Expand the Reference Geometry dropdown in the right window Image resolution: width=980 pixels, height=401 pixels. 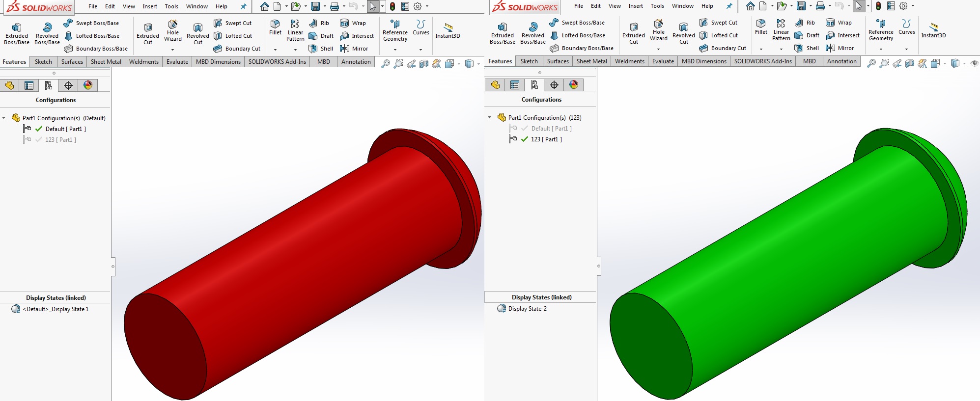click(x=881, y=49)
